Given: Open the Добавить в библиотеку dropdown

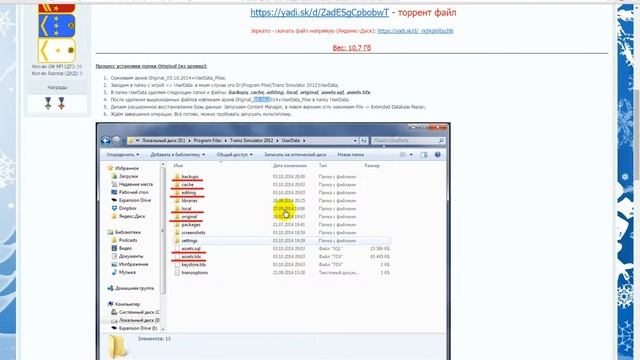Looking at the screenshot, I should click(x=178, y=155).
